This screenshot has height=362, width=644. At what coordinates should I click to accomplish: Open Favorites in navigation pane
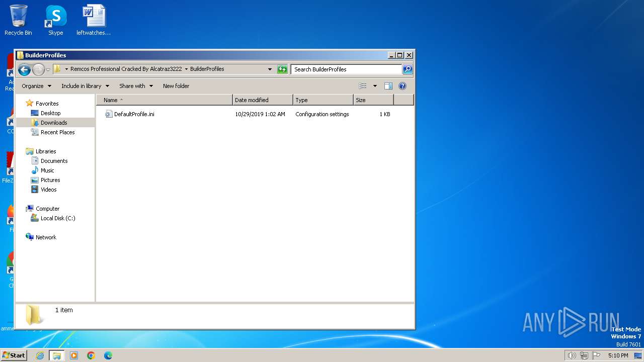click(x=47, y=104)
